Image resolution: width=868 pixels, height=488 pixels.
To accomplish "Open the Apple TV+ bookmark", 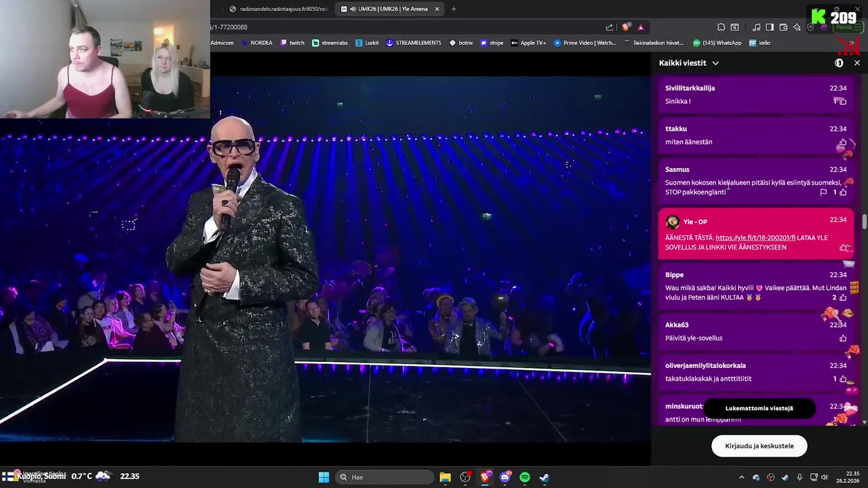I will [528, 43].
